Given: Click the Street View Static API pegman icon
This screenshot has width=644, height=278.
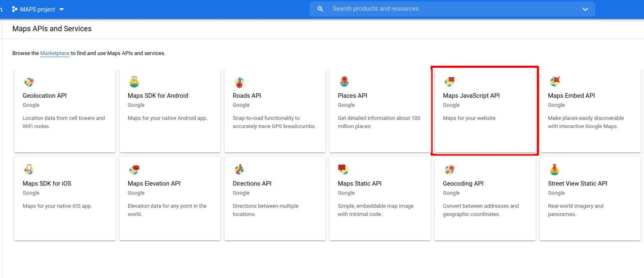Looking at the screenshot, I should (x=555, y=170).
